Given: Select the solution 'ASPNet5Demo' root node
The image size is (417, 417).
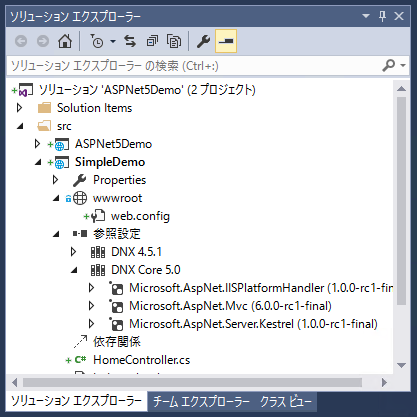Looking at the screenshot, I should [x=147, y=90].
